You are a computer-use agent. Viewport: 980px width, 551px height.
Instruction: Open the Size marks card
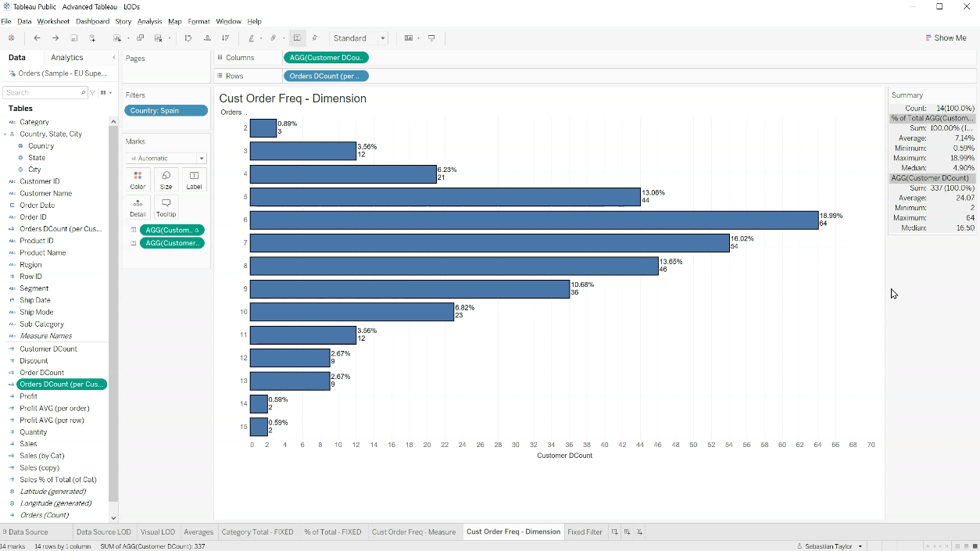166,180
